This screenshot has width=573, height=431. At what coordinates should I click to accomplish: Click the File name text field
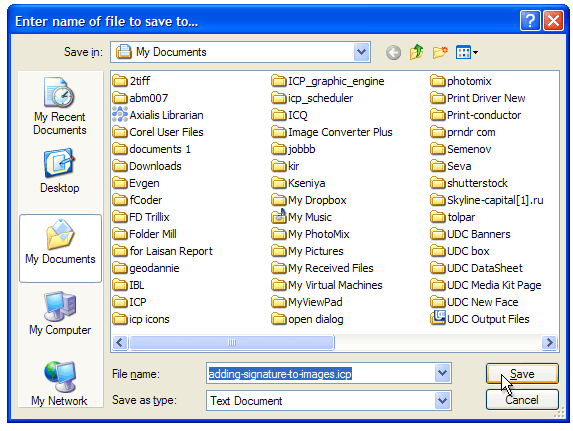coord(320,373)
